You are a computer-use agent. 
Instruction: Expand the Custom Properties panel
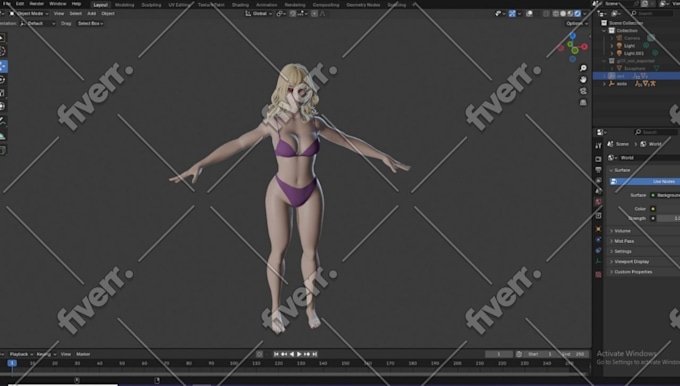[x=632, y=272]
